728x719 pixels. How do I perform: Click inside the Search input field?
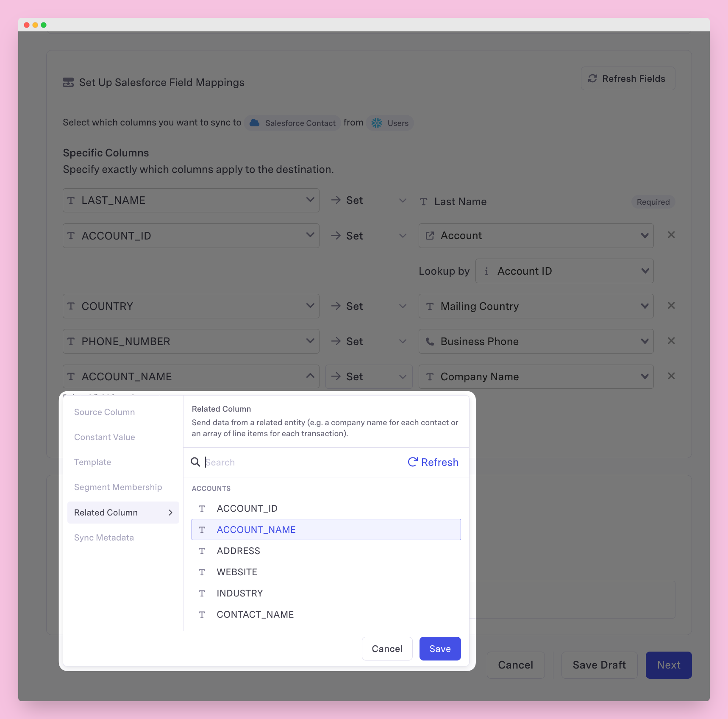tap(275, 462)
